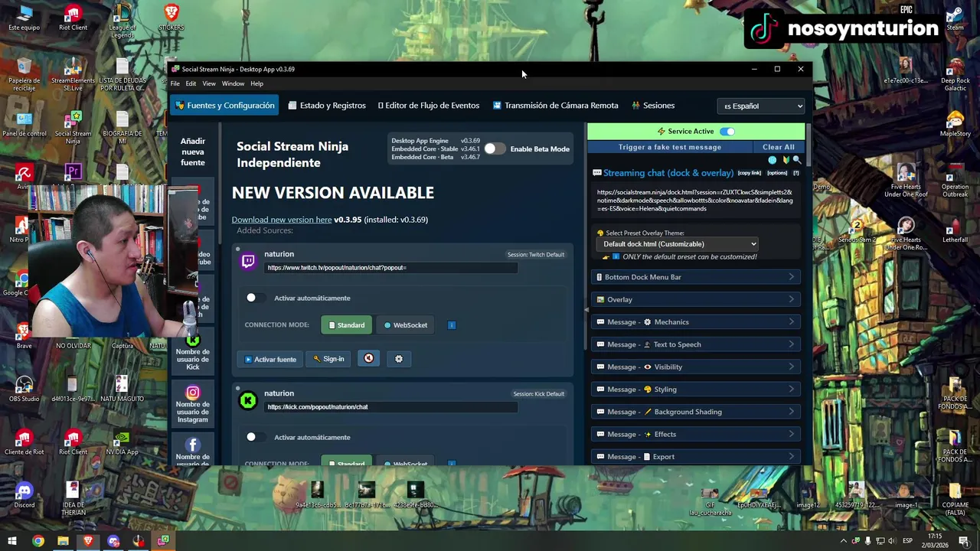Click the green-yellow beginner badge icon
The image size is (980, 551).
(x=785, y=160)
